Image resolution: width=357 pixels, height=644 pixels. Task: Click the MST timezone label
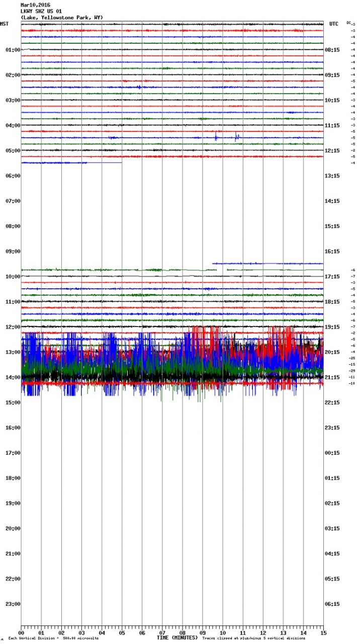point(4,24)
